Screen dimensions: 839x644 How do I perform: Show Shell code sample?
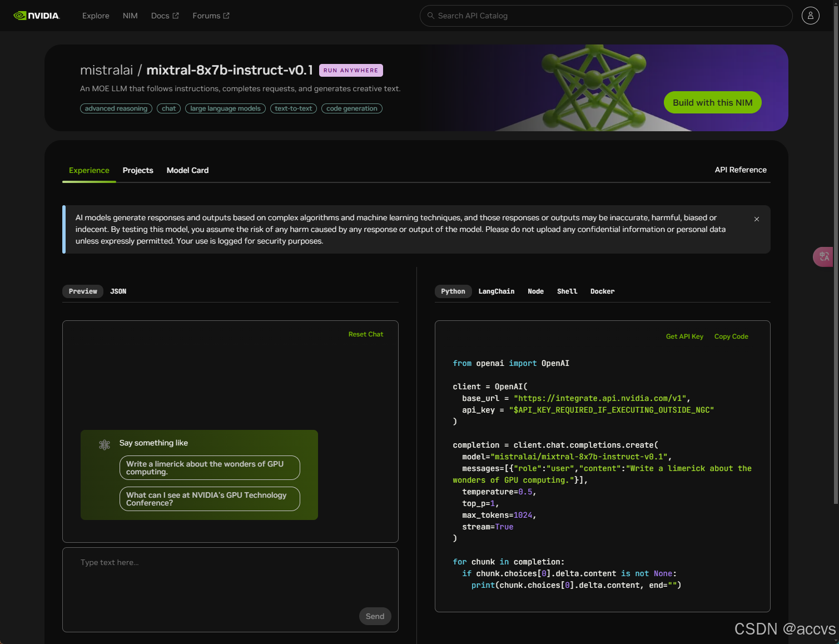tap(567, 291)
